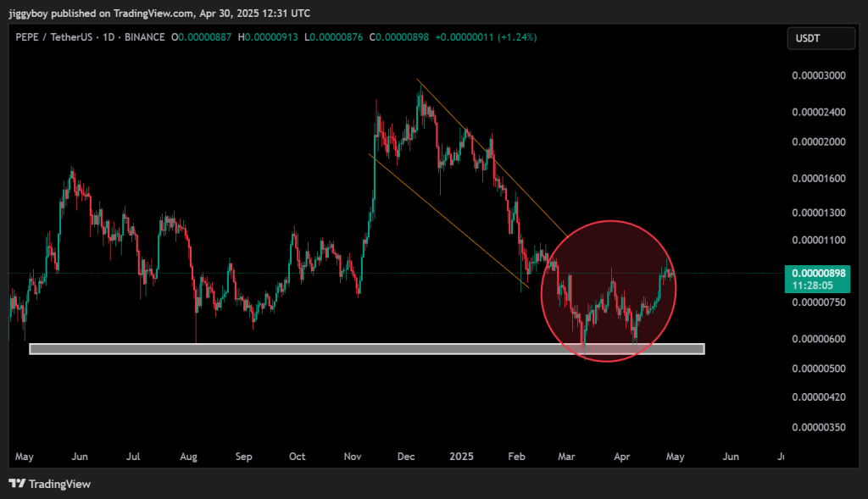Click the +1.24% change percentage
868x499 pixels.
(x=517, y=37)
